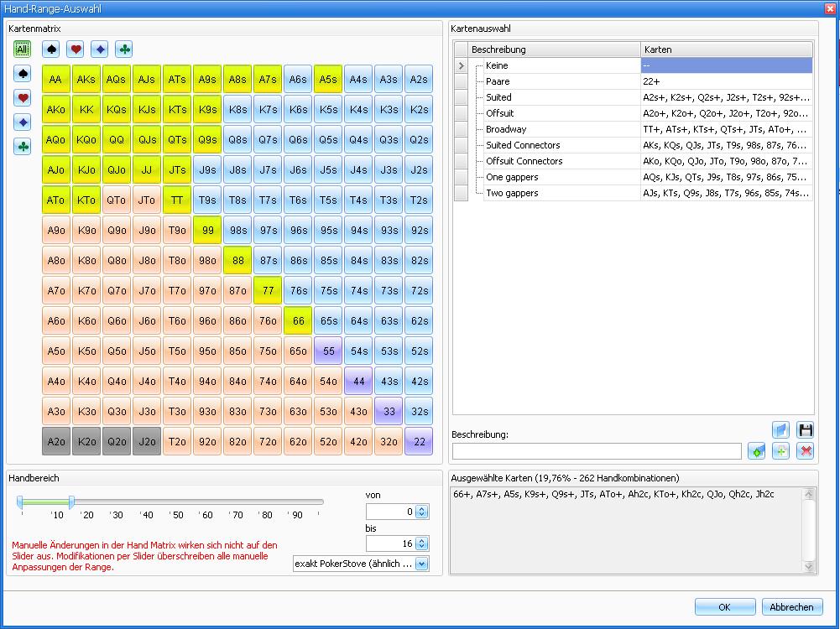Select club icon in column left of AJo

click(23, 146)
